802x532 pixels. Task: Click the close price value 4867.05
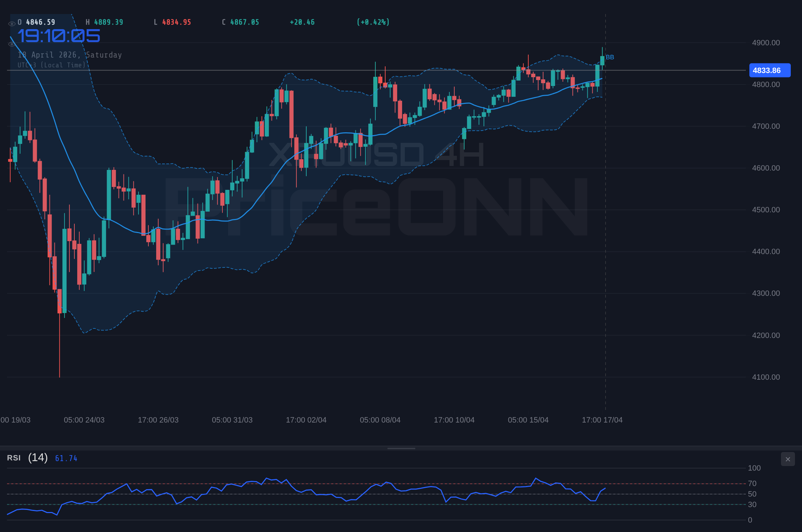click(x=245, y=22)
